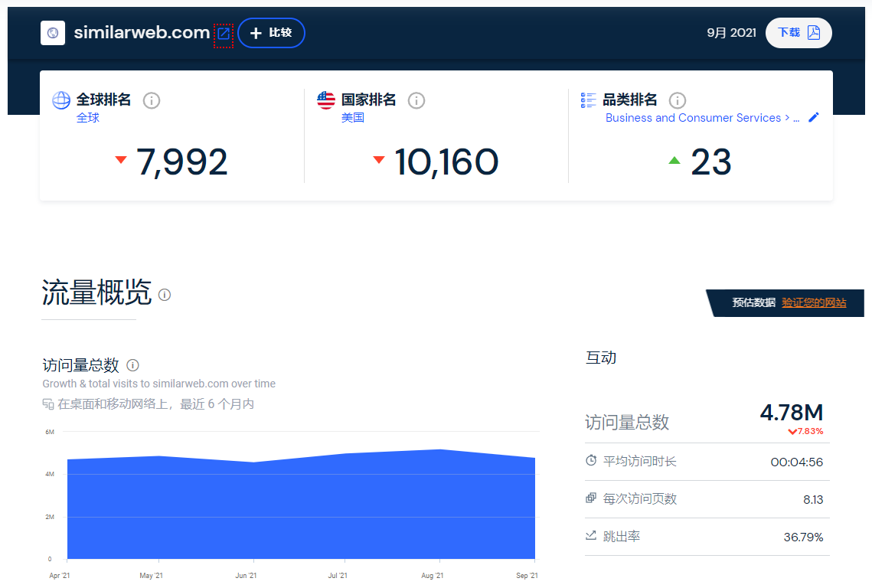Click the 比较 button to compare websites
The image size is (872, 588).
click(x=271, y=33)
